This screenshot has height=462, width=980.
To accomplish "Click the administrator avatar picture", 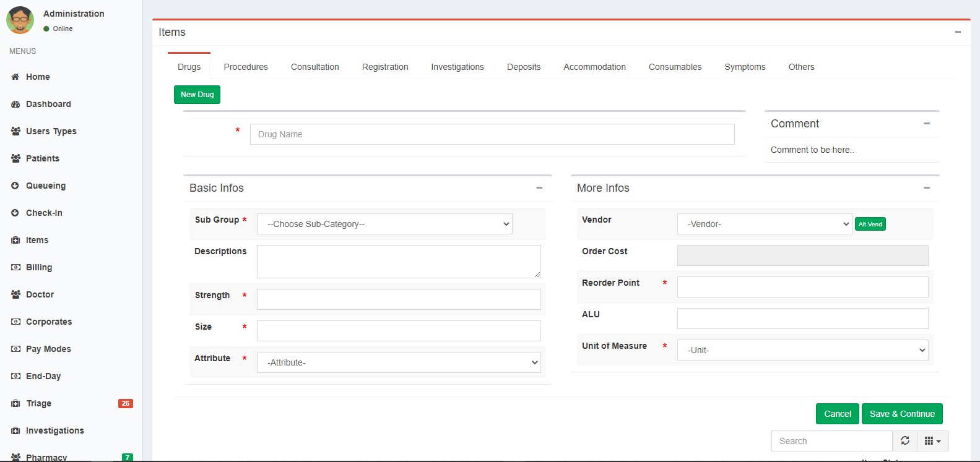I will click(x=20, y=20).
